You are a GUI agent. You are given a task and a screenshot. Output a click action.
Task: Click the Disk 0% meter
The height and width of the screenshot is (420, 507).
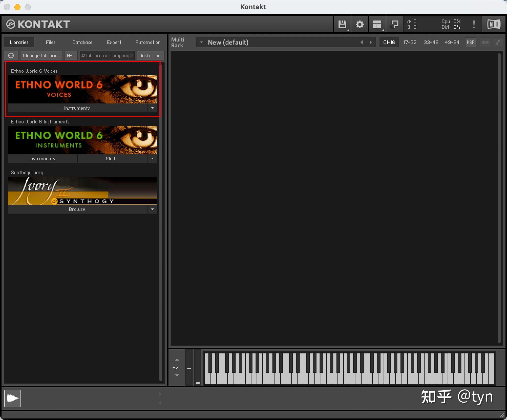pos(451,27)
